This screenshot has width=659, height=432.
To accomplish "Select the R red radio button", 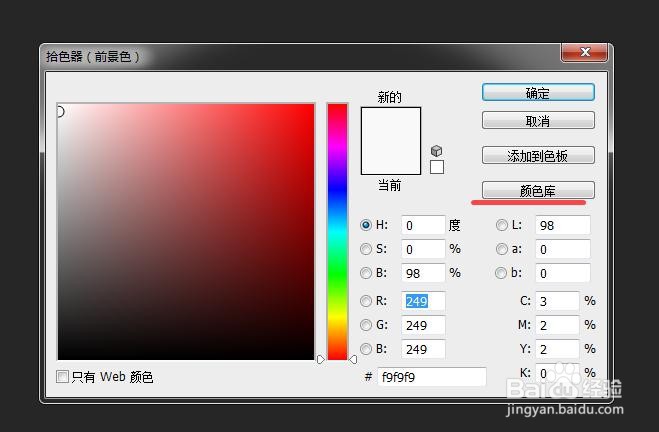I will (366, 301).
